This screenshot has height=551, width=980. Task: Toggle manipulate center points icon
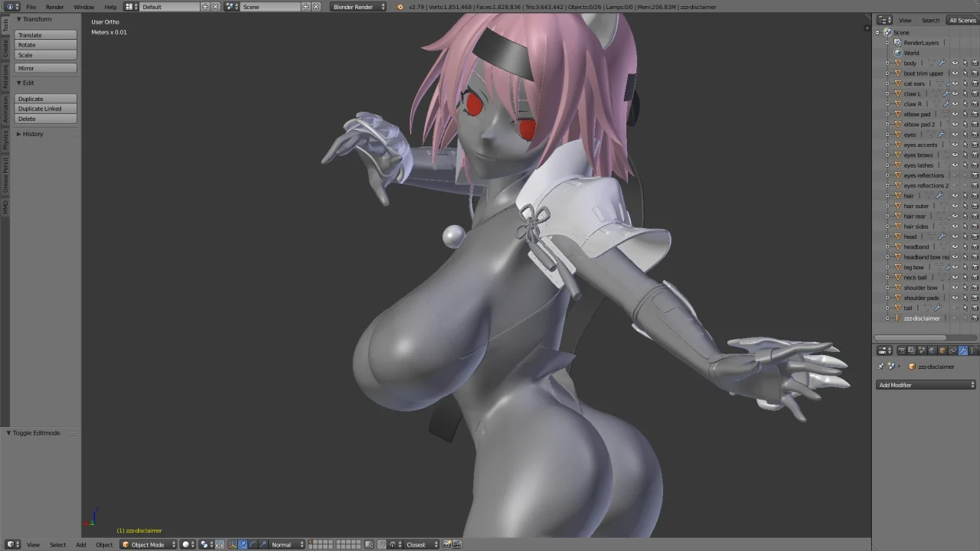pyautogui.click(x=220, y=545)
